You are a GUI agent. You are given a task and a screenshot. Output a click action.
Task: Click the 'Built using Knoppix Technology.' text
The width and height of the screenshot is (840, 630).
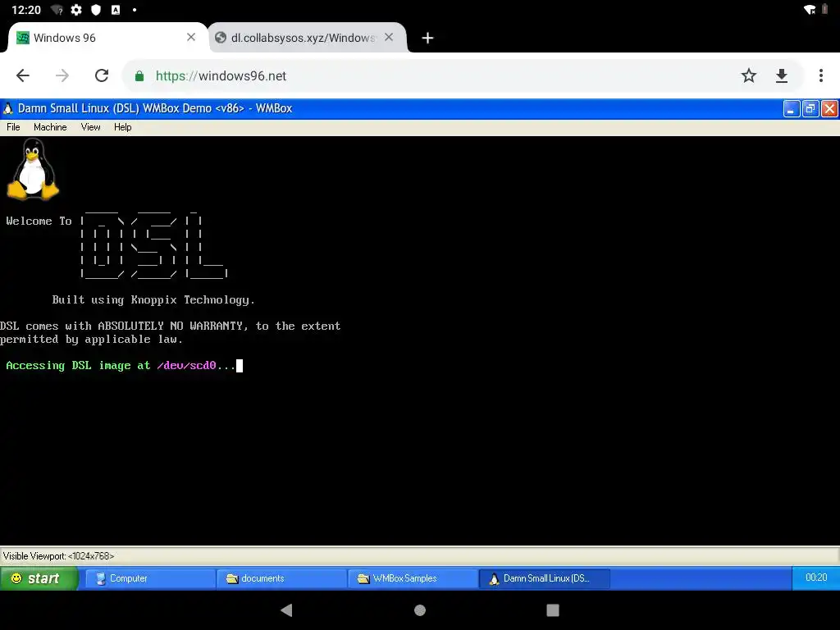coord(153,299)
